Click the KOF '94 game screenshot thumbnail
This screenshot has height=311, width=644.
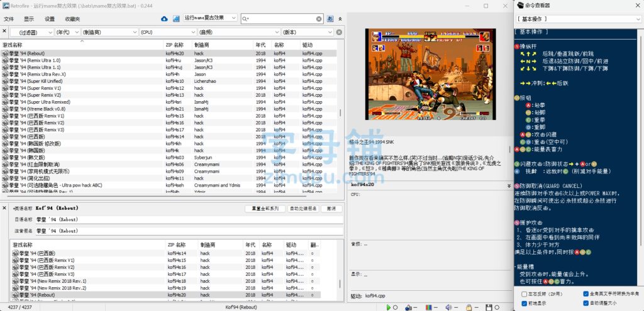coord(430,74)
